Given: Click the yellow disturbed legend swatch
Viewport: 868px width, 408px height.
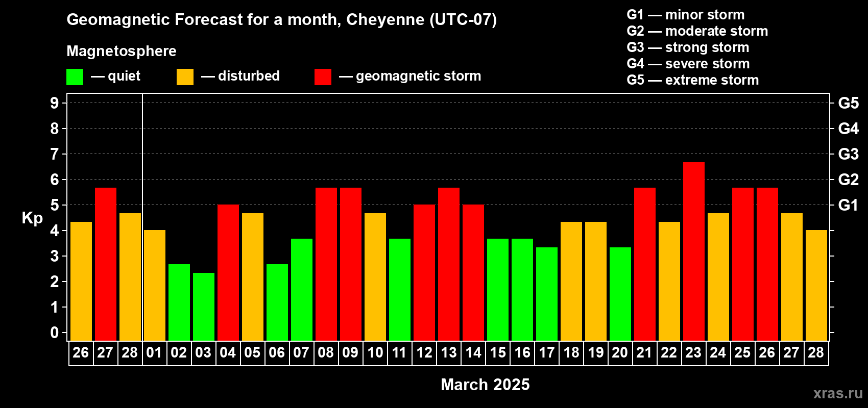Looking at the screenshot, I should click(185, 77).
